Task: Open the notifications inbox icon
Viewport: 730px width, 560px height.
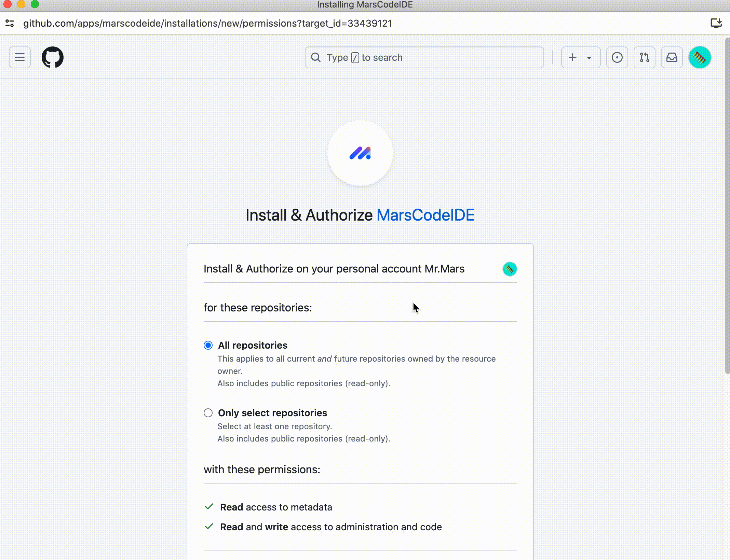Action: [672, 57]
